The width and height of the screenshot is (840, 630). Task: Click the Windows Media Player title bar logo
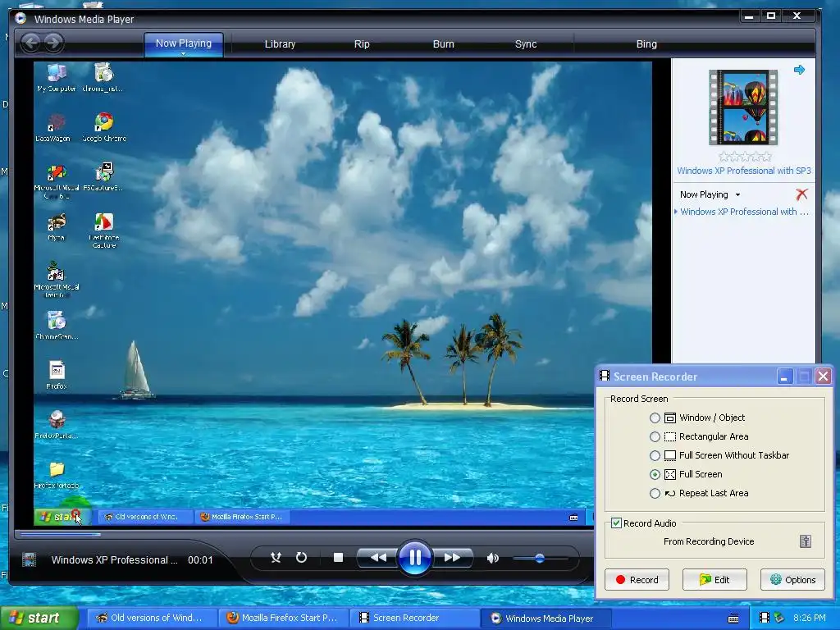[x=21, y=18]
